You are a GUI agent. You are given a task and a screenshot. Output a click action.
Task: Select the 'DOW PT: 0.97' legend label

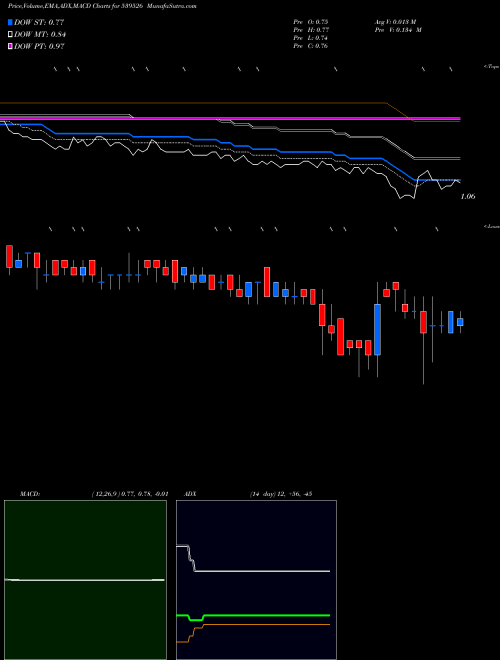(39, 46)
